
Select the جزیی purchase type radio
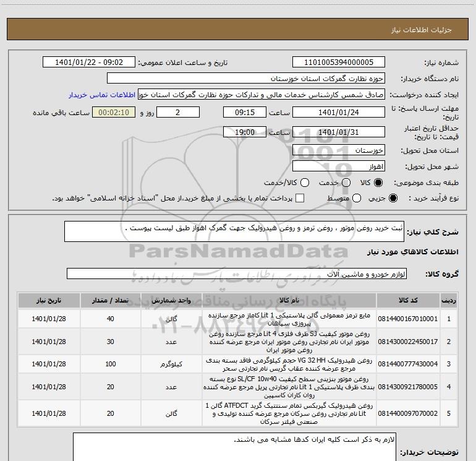pos(393,198)
